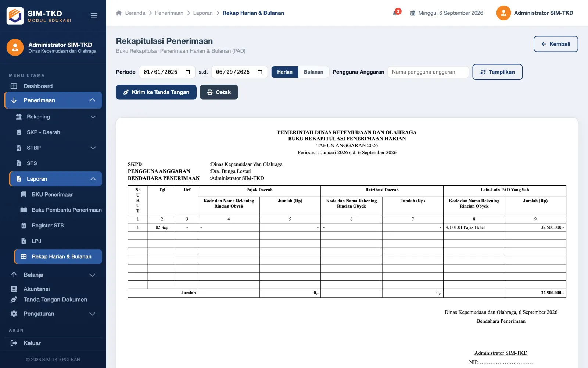Click the Tampilkan button
Image resolution: width=588 pixels, height=368 pixels.
497,72
